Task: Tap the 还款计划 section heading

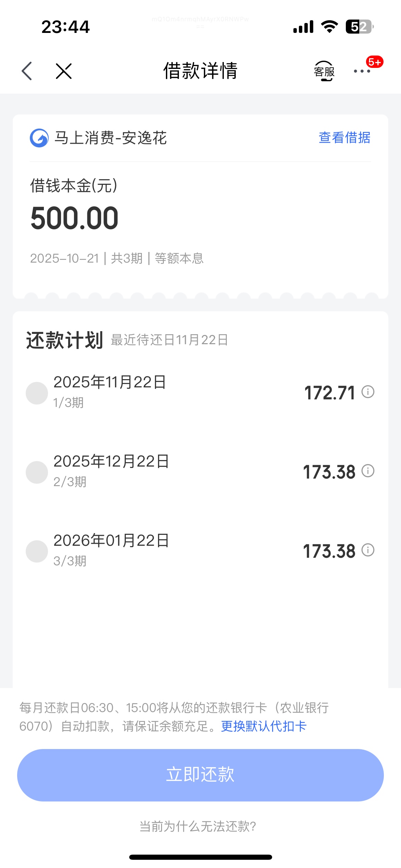Action: [x=64, y=340]
